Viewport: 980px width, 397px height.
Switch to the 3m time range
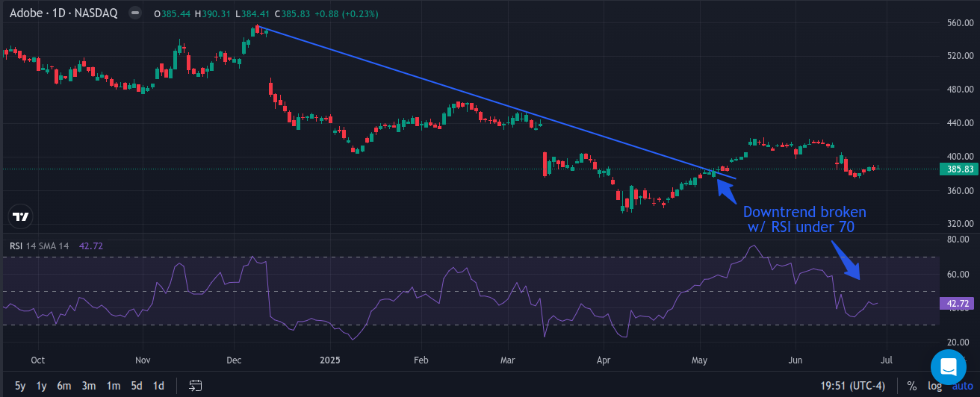[x=88, y=386]
